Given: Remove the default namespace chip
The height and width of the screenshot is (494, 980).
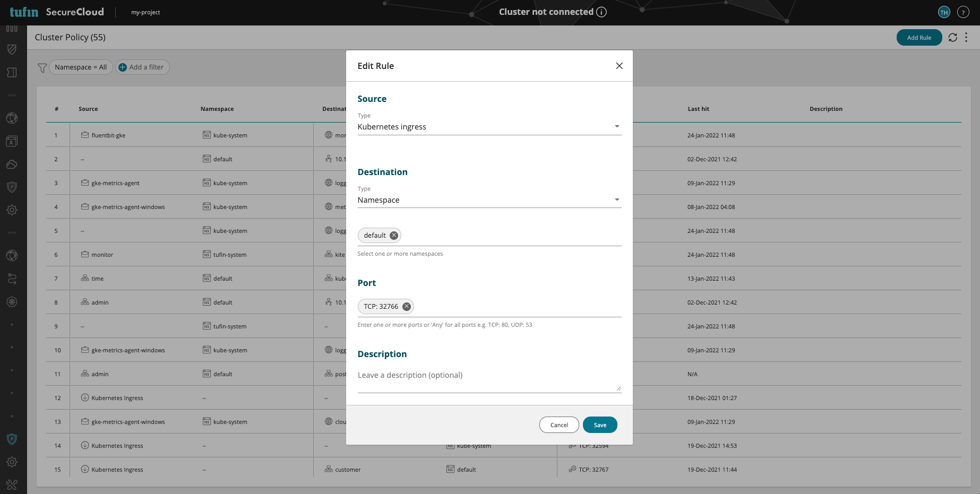Looking at the screenshot, I should (x=394, y=236).
